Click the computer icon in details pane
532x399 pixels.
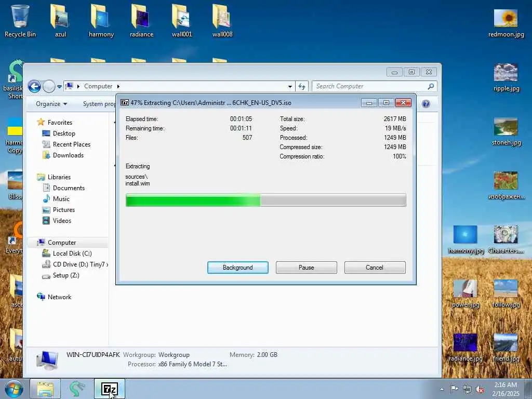pos(47,360)
